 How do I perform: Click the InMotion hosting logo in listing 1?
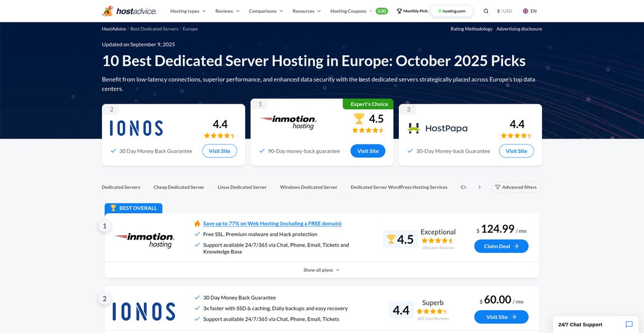point(144,240)
